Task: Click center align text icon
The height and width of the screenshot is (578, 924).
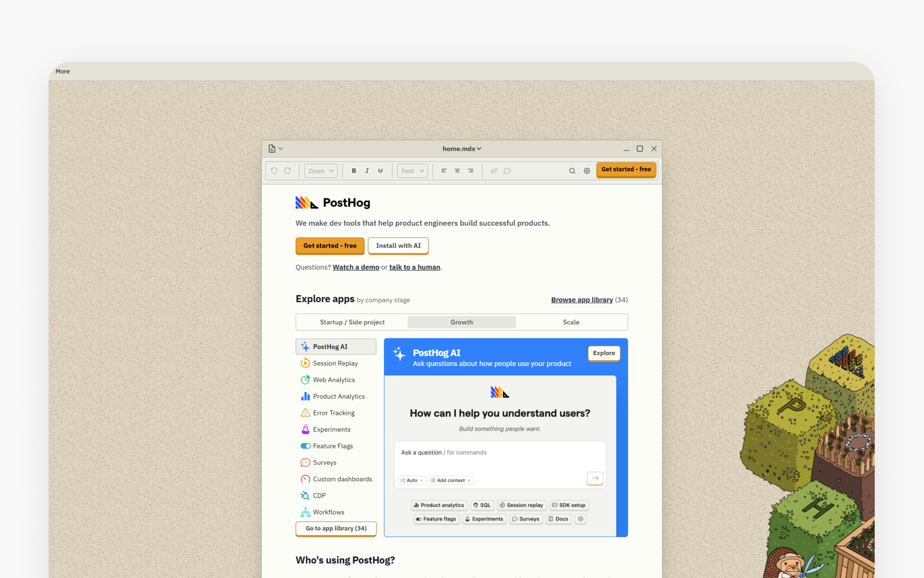Action: 457,171
